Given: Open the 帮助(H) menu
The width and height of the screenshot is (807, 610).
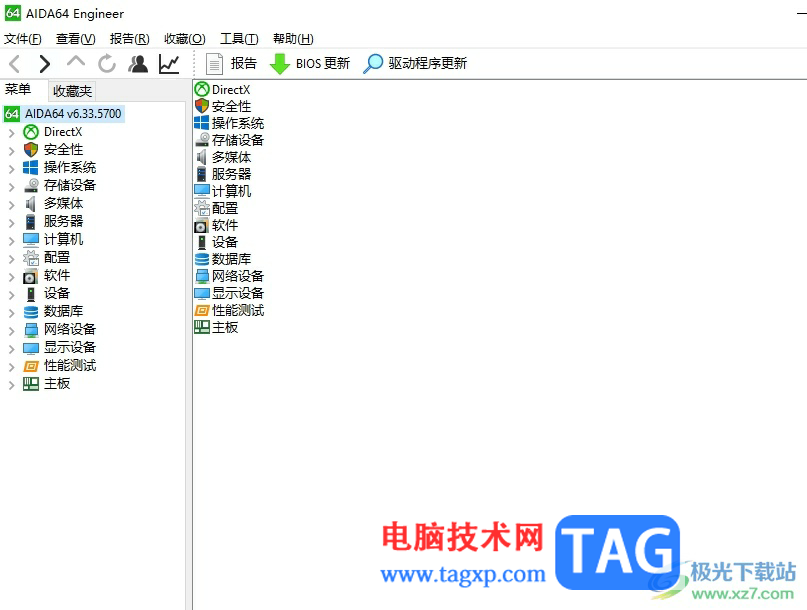Looking at the screenshot, I should 293,39.
